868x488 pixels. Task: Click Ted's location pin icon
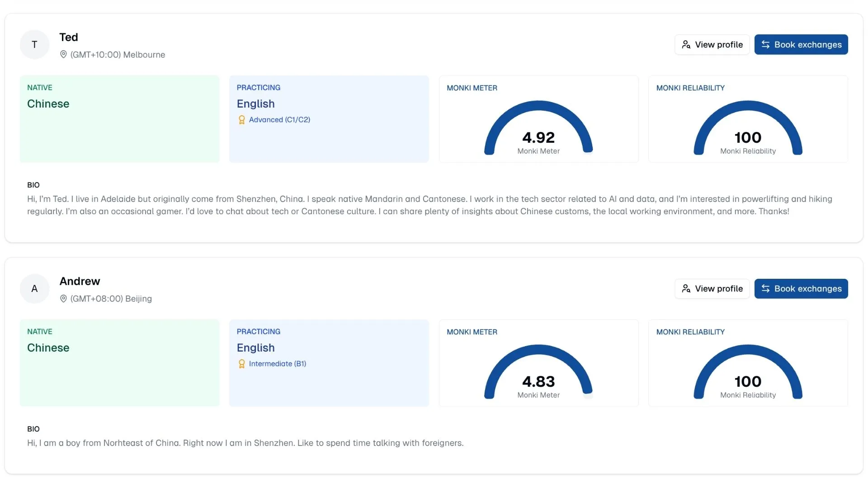(x=63, y=55)
